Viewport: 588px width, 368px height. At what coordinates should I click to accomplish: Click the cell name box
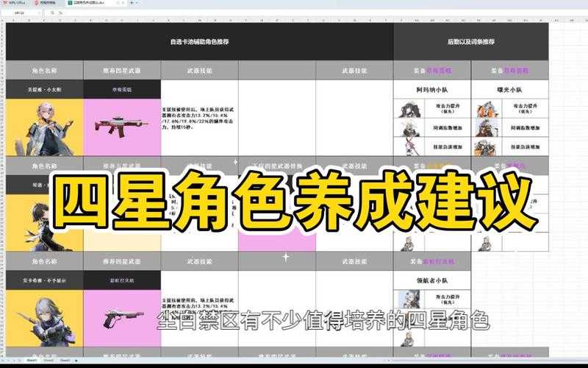point(20,13)
